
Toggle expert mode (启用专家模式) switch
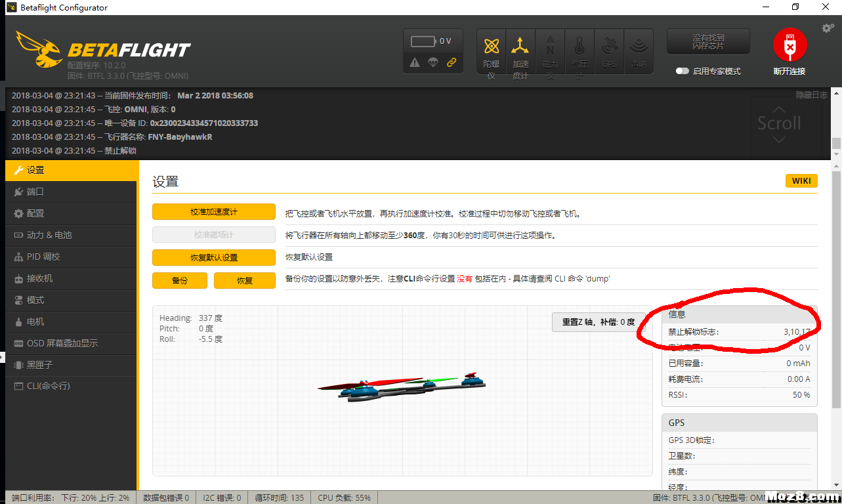683,71
